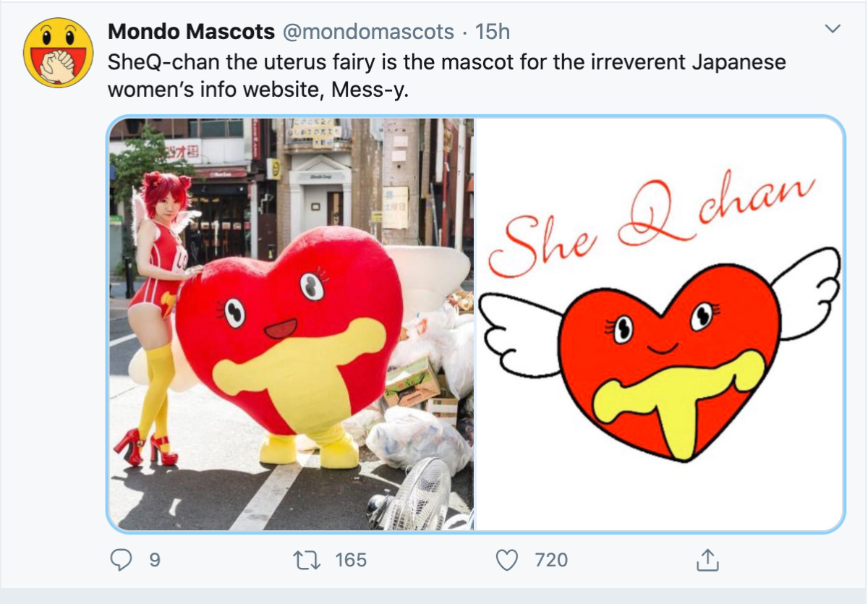
Task: Open the Mondo Mascots profile avatar
Action: (x=59, y=53)
